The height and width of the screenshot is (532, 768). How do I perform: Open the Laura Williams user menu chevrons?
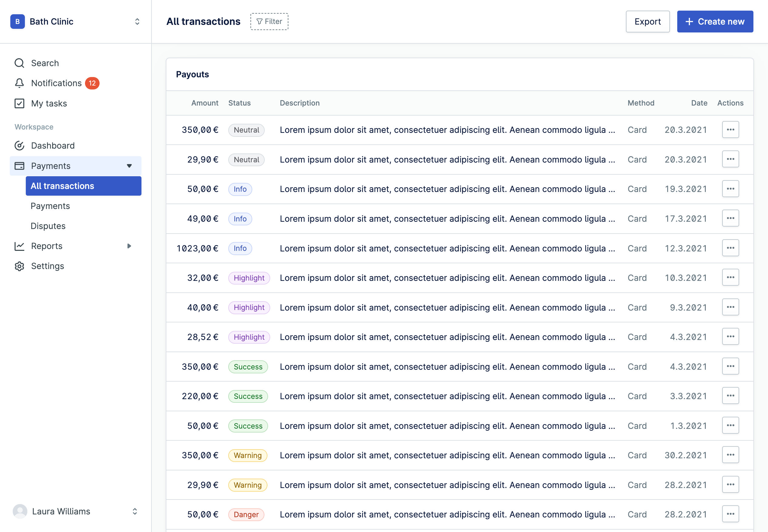coord(135,511)
